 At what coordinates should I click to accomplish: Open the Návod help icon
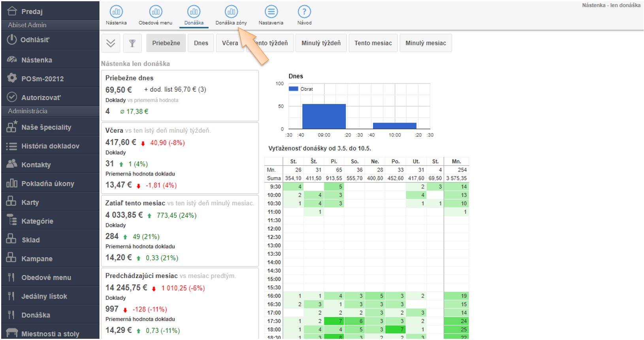coord(304,12)
